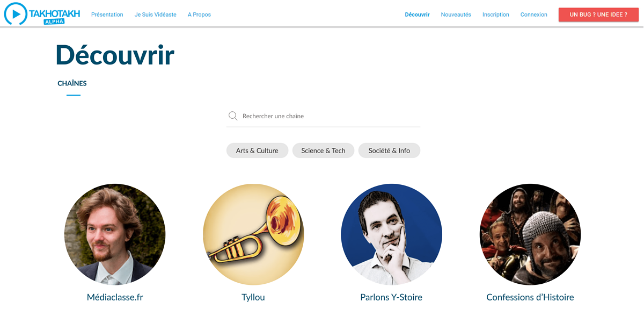This screenshot has width=644, height=330.
Task: Open the Je Suis Vidéaste menu item
Action: click(155, 15)
